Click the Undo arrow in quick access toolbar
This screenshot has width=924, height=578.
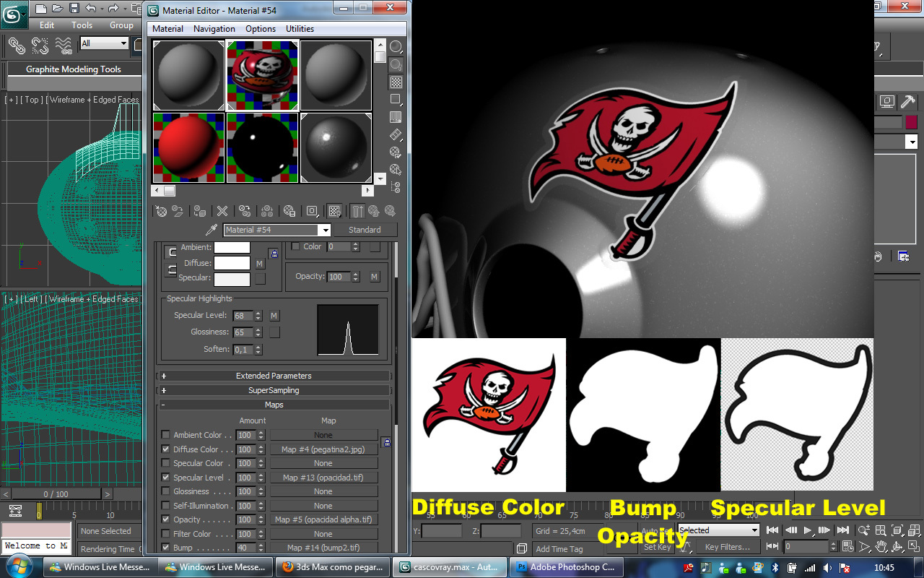(x=90, y=9)
